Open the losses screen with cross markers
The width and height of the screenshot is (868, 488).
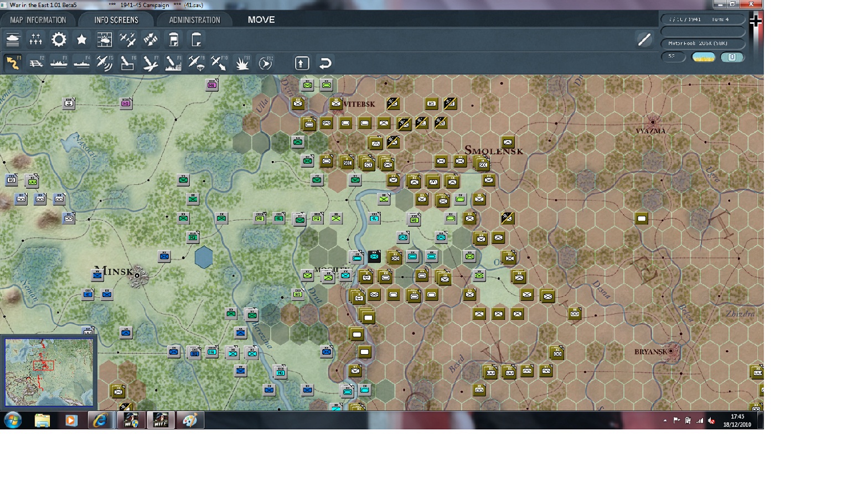[36, 40]
